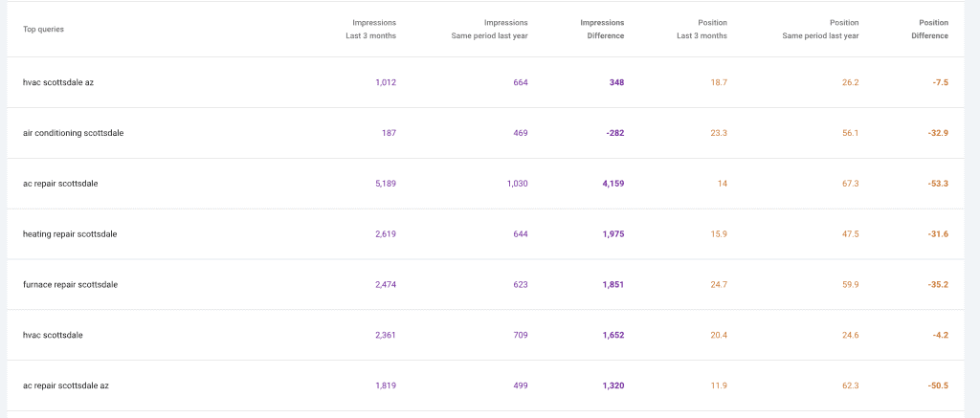The width and height of the screenshot is (980, 418).
Task: Click impressions value 187
Action: pyautogui.click(x=389, y=133)
